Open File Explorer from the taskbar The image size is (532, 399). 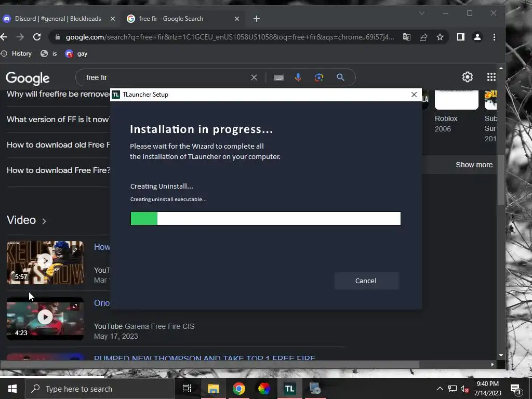[x=213, y=389]
